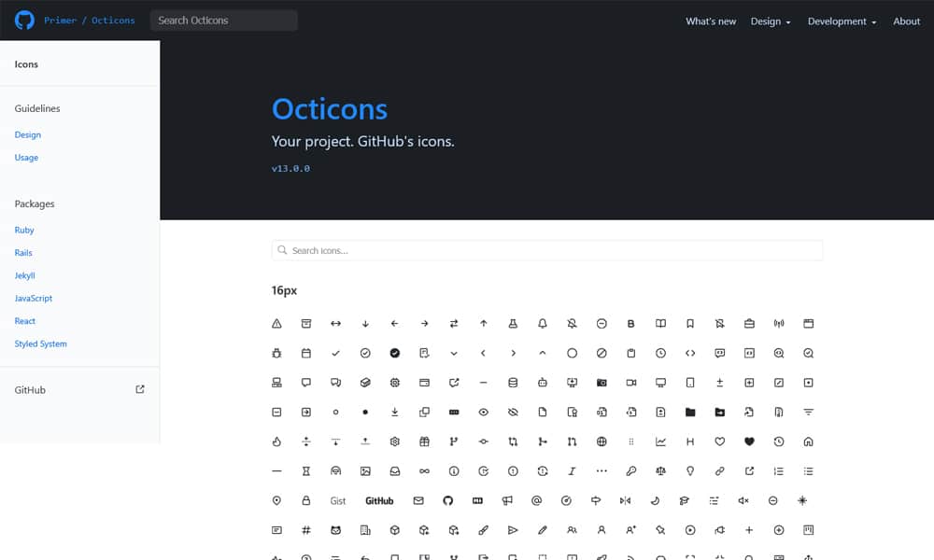Viewport: 934px width, 560px height.
Task: Click the bell notification octicon
Action: pos(542,323)
